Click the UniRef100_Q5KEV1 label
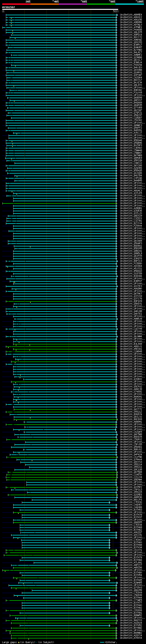146x644 pixels. tap(131, 304)
